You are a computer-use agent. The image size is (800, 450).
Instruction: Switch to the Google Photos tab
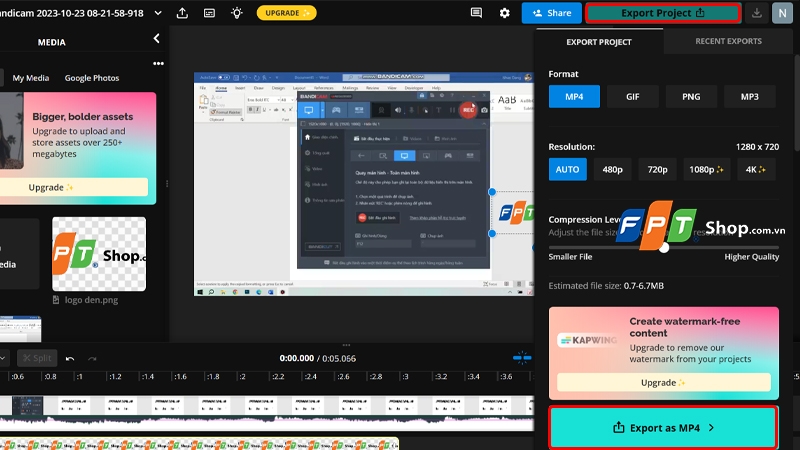click(x=92, y=78)
